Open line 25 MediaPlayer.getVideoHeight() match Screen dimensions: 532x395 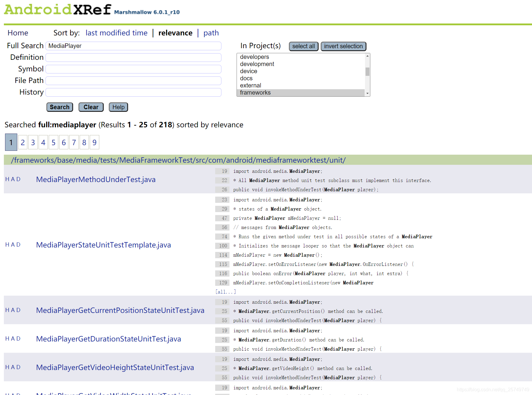pos(294,369)
